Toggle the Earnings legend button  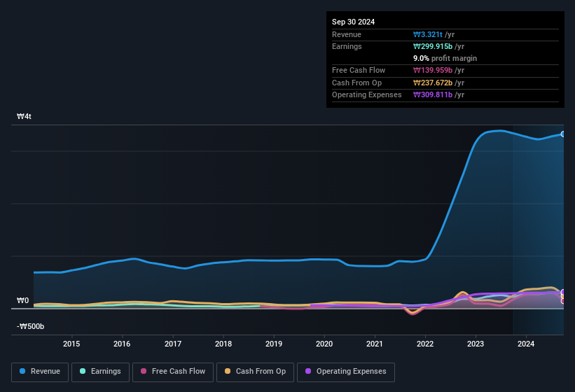(x=100, y=372)
